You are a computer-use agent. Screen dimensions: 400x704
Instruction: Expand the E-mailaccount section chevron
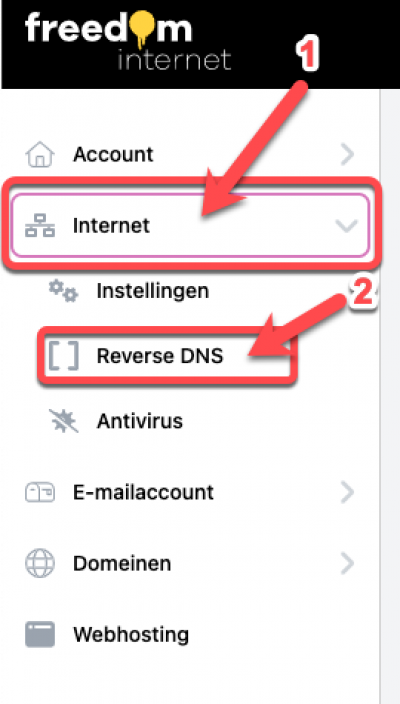347,493
